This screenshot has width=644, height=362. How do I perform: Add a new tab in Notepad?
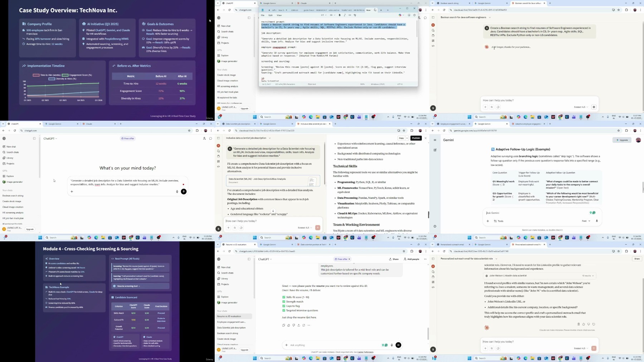[x=388, y=10]
